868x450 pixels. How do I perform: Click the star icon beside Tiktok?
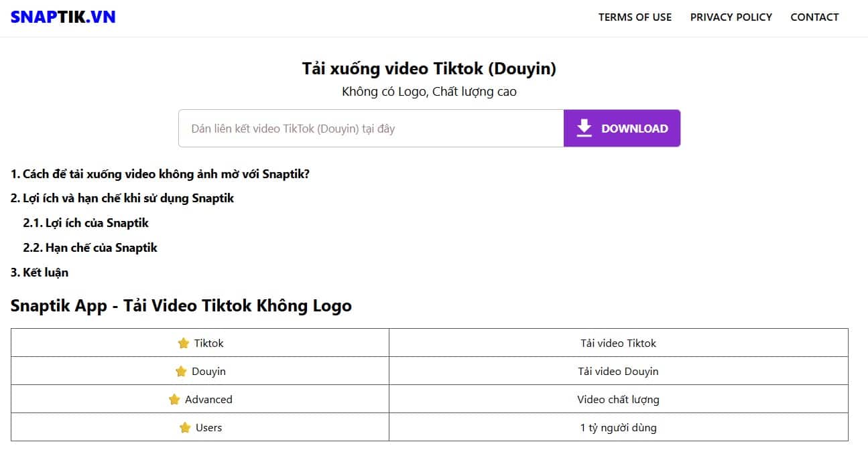pyautogui.click(x=184, y=344)
